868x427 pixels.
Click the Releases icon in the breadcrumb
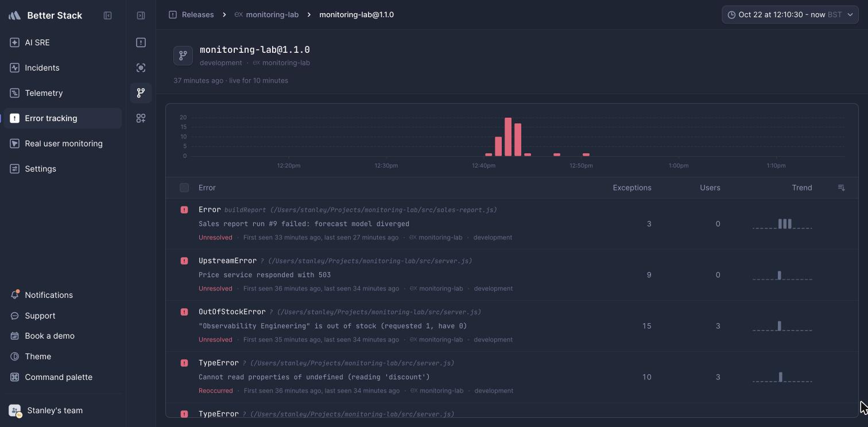click(x=173, y=15)
